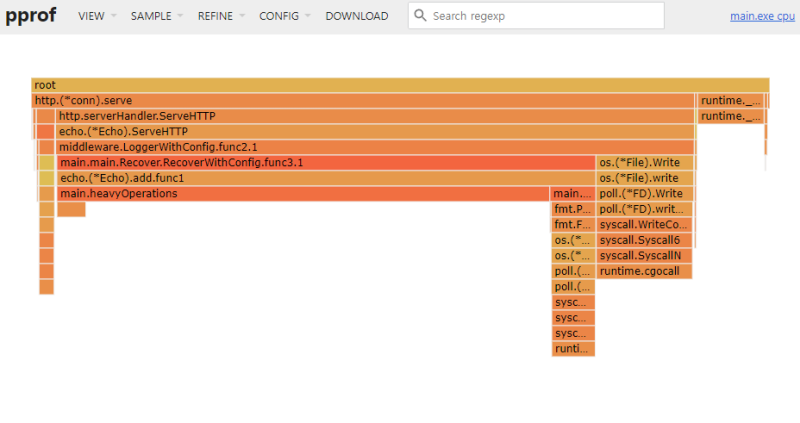800x423 pixels.
Task: Click the DOWNLOAD menu item
Action: click(356, 16)
